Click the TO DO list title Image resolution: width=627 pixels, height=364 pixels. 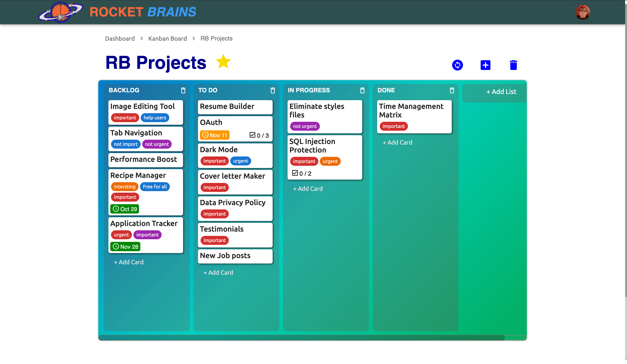[x=208, y=90]
